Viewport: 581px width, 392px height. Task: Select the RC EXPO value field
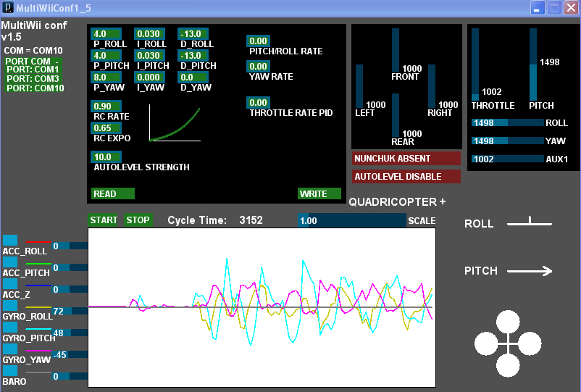pyautogui.click(x=106, y=128)
